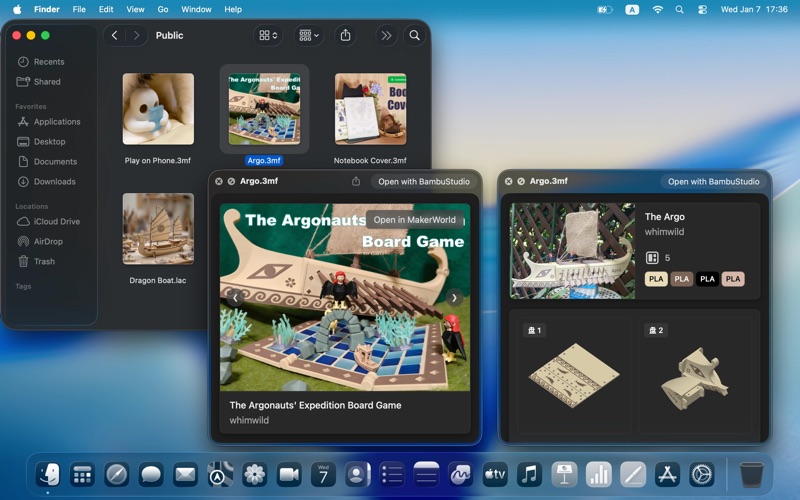Click The Argonauts' Expedition Board Game title
Screen dimensions: 800x500
pos(315,405)
